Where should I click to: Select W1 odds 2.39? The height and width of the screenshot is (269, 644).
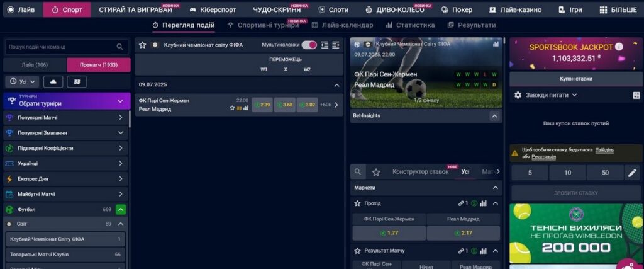[x=262, y=105]
